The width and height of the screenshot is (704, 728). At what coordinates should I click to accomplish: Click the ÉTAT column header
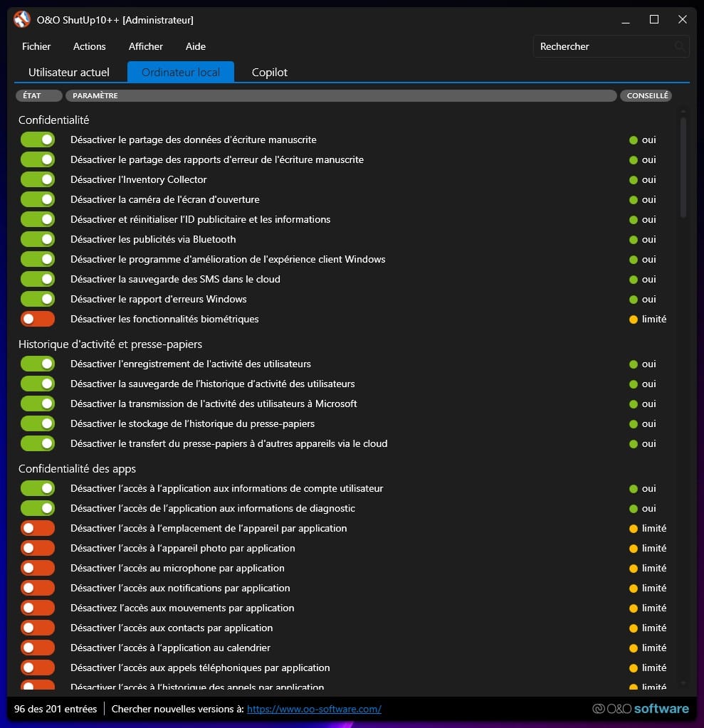click(38, 95)
